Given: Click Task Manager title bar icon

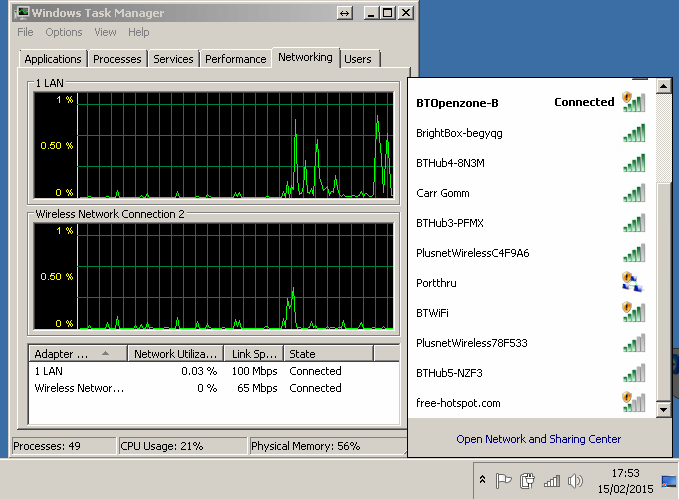Looking at the screenshot, I should tap(21, 13).
